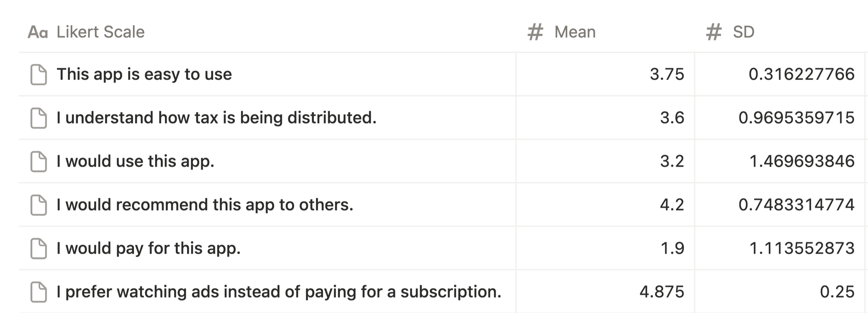Open 'I would recommend this app to others' entry
The height and width of the screenshot is (313, 868).
[x=205, y=205]
